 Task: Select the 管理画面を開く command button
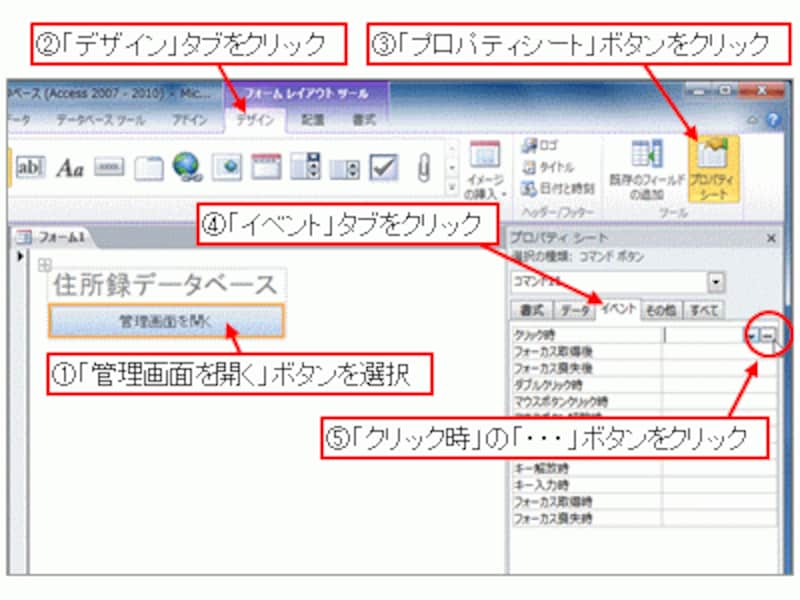click(166, 321)
